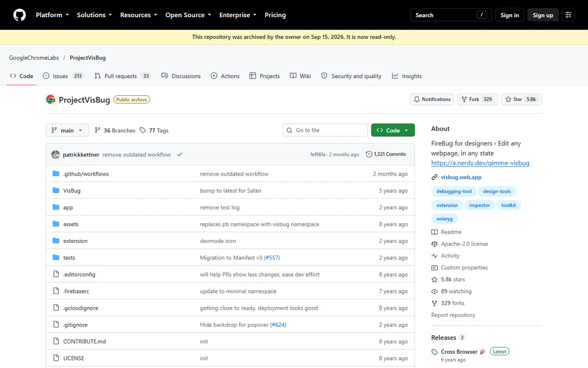
Task: Select the Code tab
Action: (22, 76)
